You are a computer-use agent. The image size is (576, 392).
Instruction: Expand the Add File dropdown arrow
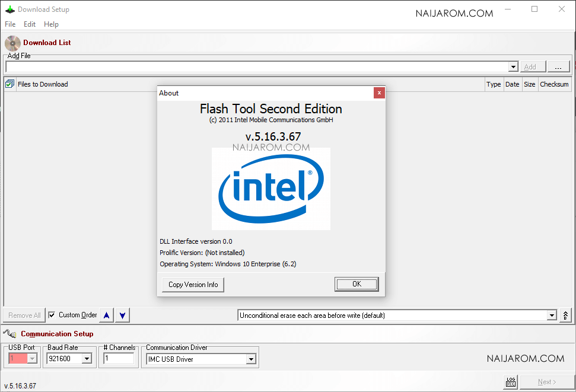tap(513, 67)
